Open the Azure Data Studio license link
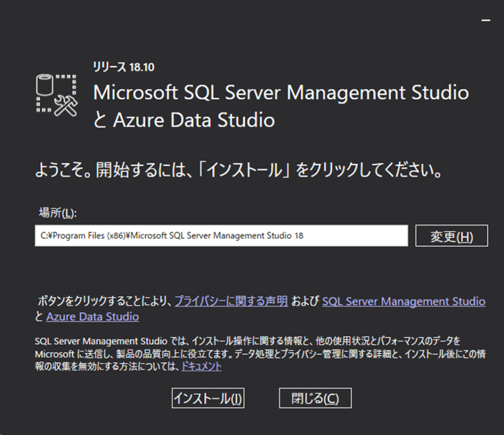 [93, 317]
